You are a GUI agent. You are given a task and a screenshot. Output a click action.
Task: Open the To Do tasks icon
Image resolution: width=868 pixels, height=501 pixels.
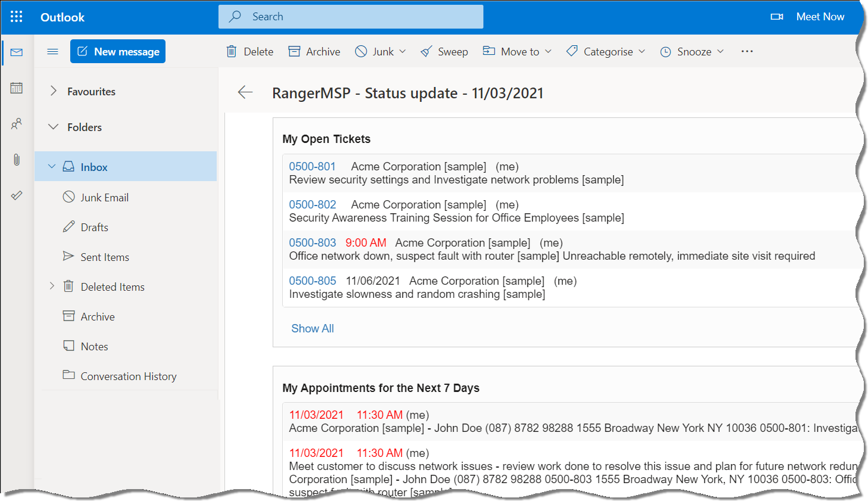tap(17, 195)
